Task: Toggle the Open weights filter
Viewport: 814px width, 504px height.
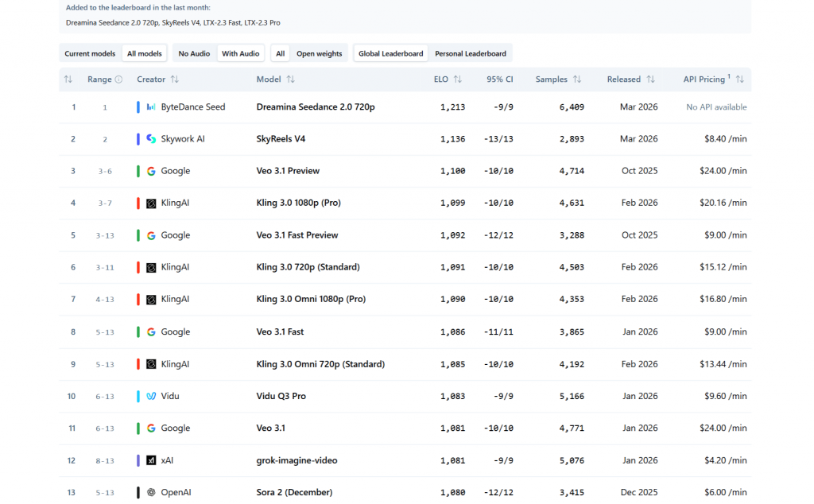Action: pyautogui.click(x=319, y=54)
